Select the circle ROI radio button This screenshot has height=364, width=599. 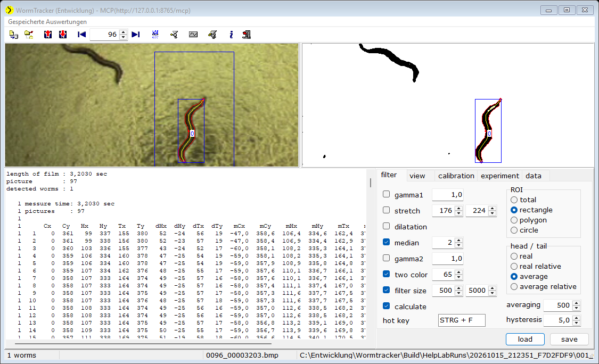514,230
